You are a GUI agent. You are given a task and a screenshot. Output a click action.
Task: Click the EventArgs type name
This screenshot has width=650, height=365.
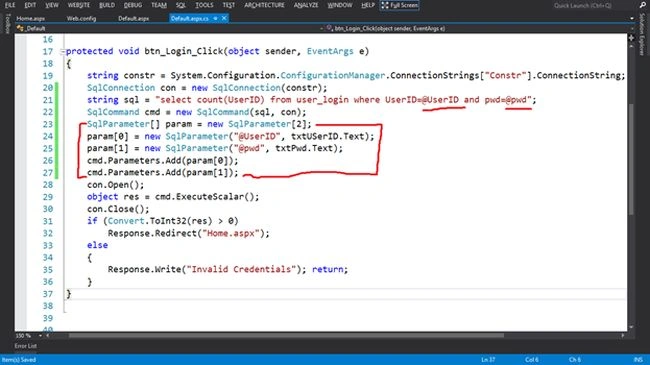point(330,51)
